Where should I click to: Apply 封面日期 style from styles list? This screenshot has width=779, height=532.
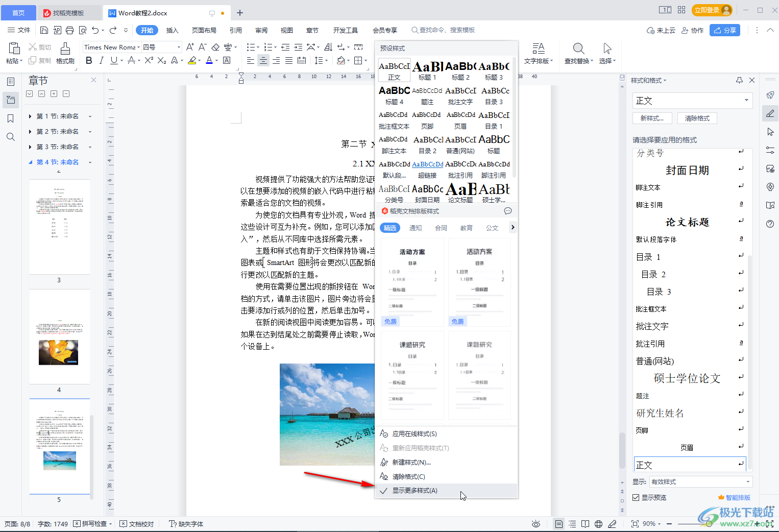tap(687, 170)
